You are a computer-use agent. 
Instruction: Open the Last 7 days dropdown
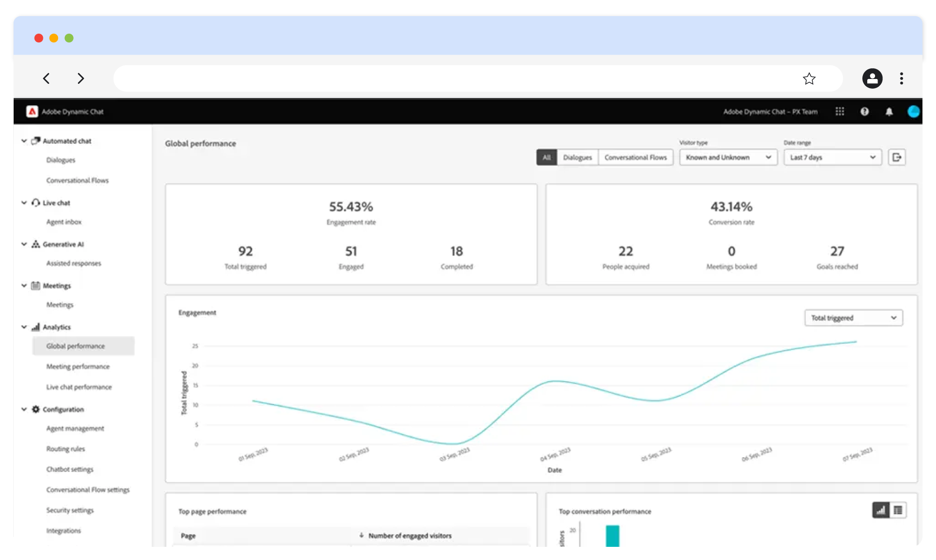click(832, 157)
